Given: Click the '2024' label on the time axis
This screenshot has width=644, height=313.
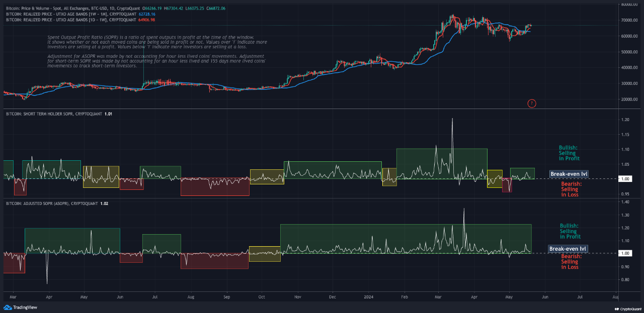Looking at the screenshot, I should tap(369, 297).
